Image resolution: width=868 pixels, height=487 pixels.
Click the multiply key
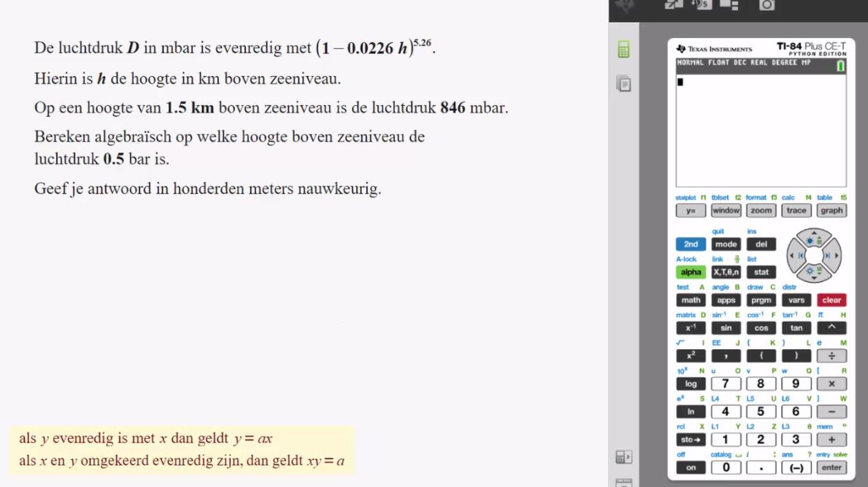pos(831,384)
